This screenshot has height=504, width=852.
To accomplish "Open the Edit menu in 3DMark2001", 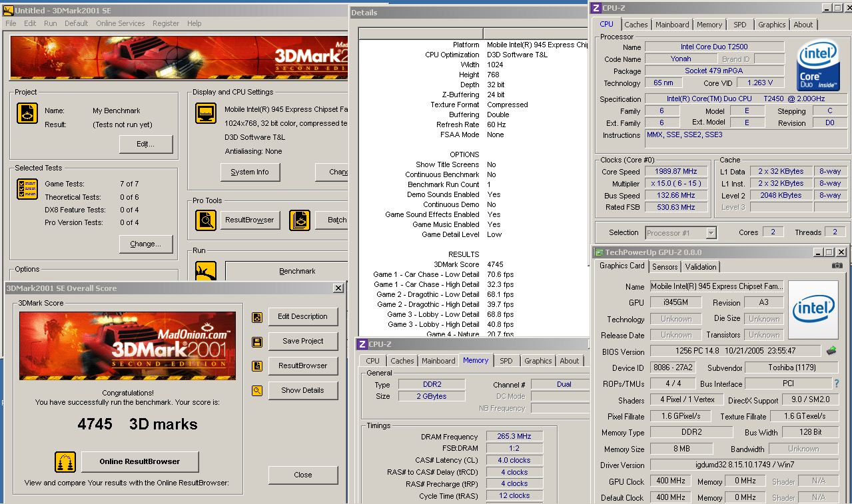I will 30,23.
